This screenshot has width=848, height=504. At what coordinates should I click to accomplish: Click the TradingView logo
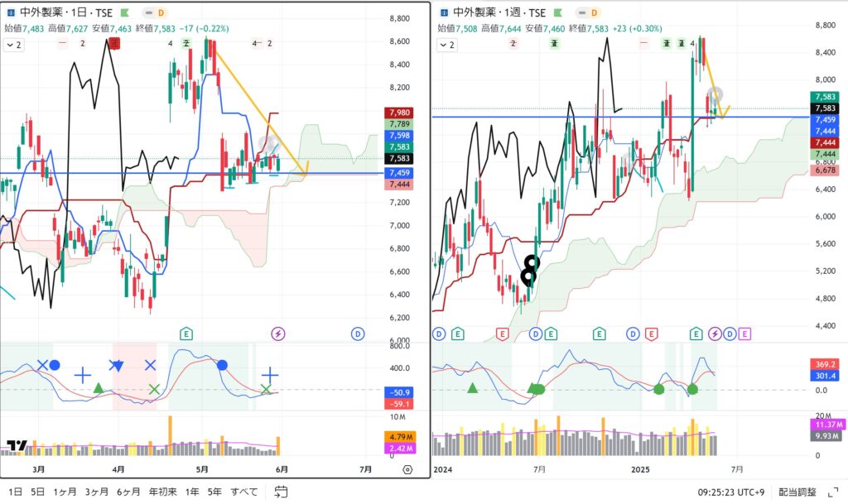[x=17, y=446]
